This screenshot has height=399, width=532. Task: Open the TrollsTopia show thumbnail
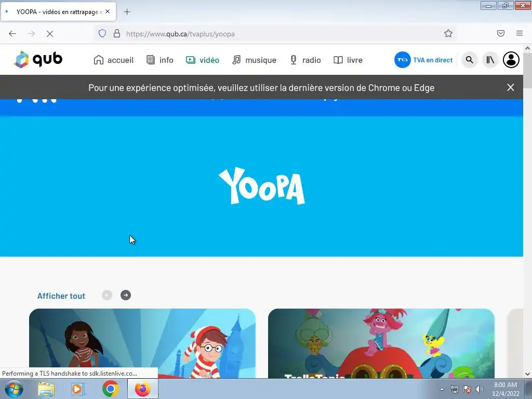[381, 343]
